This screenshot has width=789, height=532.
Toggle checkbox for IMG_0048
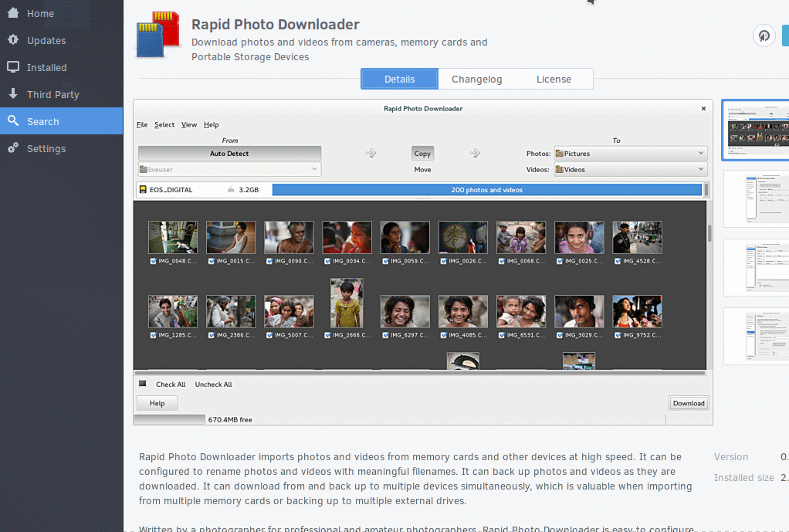pos(153,261)
